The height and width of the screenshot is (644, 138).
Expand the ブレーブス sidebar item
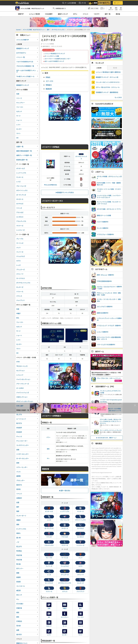coord(27,239)
